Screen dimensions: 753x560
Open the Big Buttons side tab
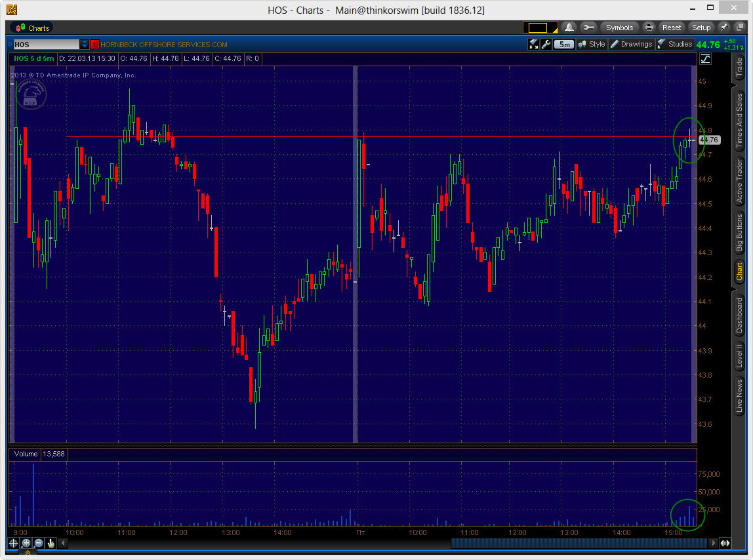point(739,232)
